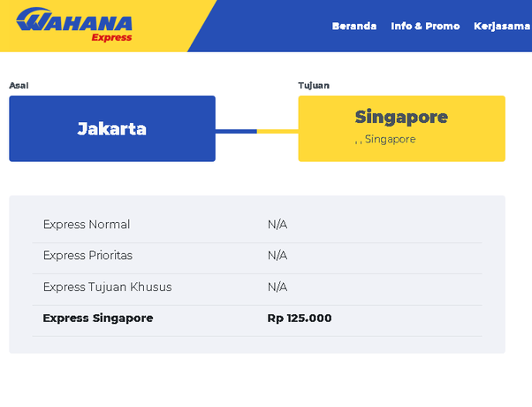Select the Express Prioritas row

click(257, 256)
